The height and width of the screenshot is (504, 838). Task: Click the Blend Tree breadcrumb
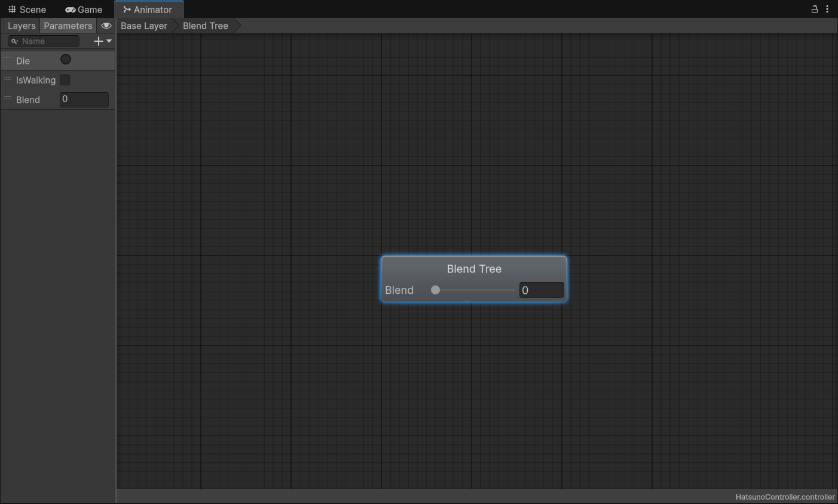tap(206, 26)
